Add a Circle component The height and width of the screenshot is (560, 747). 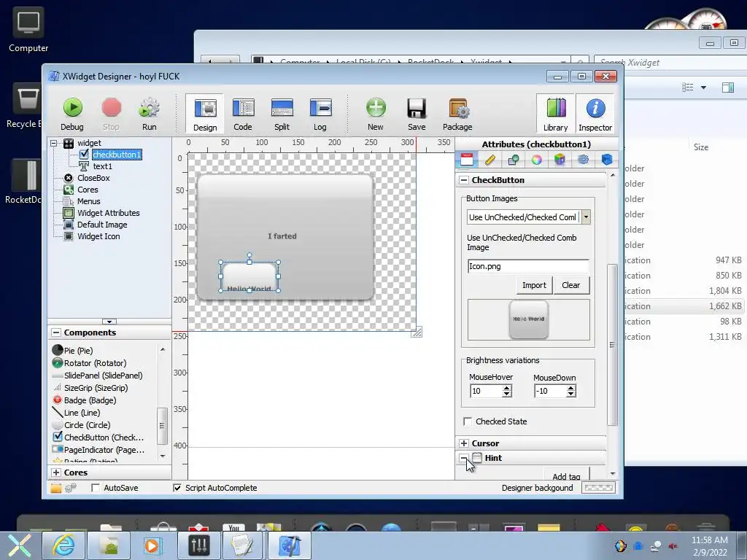click(81, 425)
